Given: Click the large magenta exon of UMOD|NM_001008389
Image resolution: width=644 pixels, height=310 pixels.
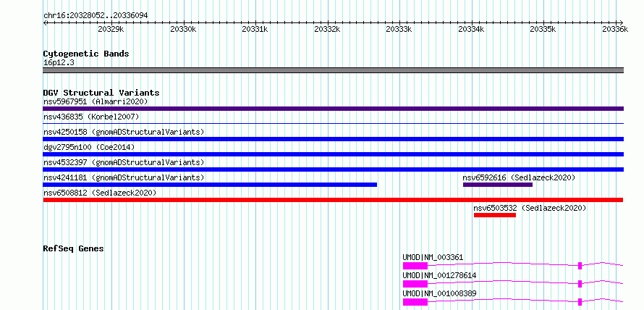Looking at the screenshot, I should pyautogui.click(x=415, y=302).
